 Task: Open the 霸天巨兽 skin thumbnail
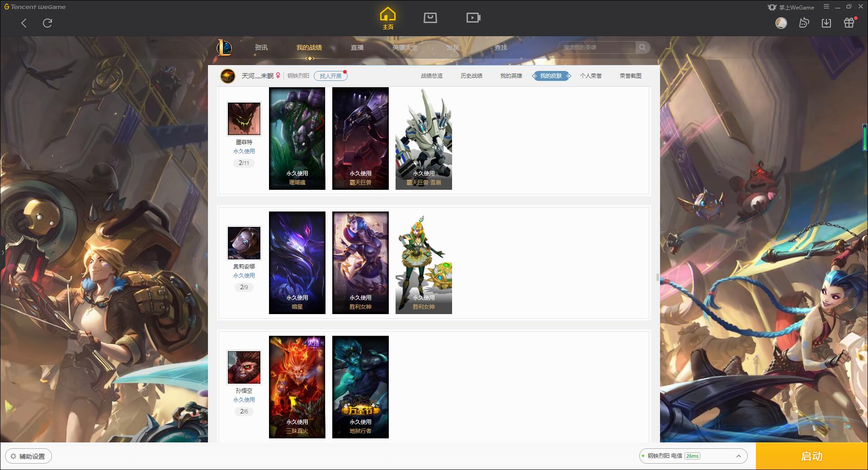[360, 138]
